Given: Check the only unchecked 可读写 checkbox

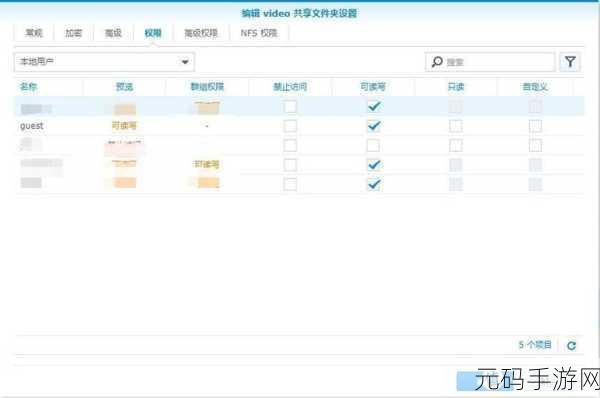Looking at the screenshot, I should (x=373, y=145).
